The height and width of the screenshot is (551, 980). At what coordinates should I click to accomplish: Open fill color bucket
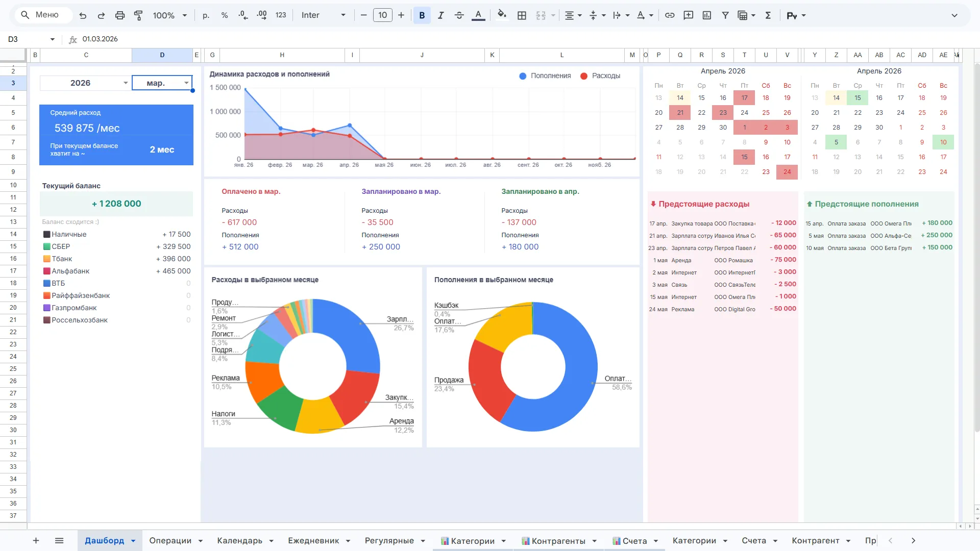click(502, 15)
